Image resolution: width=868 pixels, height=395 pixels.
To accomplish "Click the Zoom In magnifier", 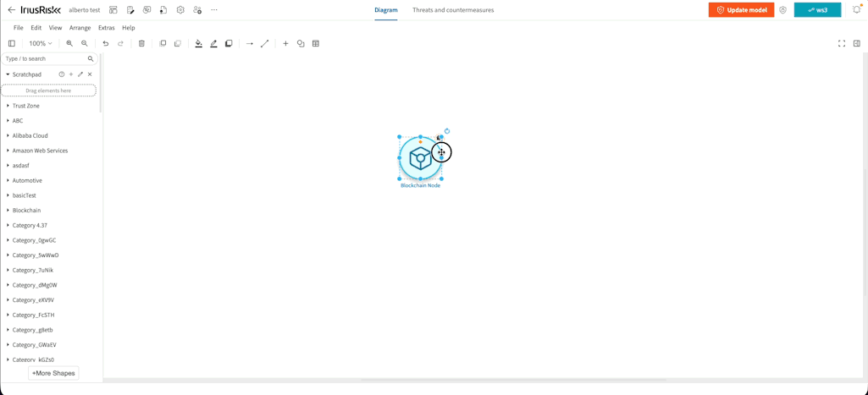I will click(x=69, y=43).
